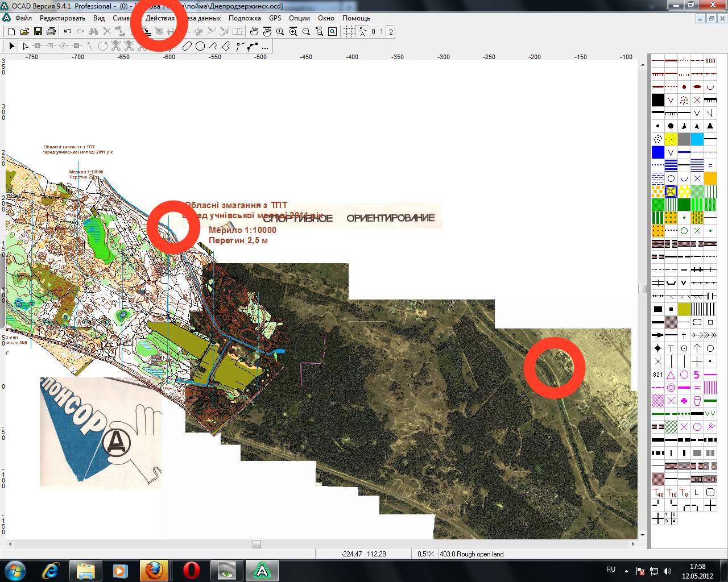This screenshot has height=582, width=728.
Task: Undo the last edit
Action: click(x=66, y=32)
